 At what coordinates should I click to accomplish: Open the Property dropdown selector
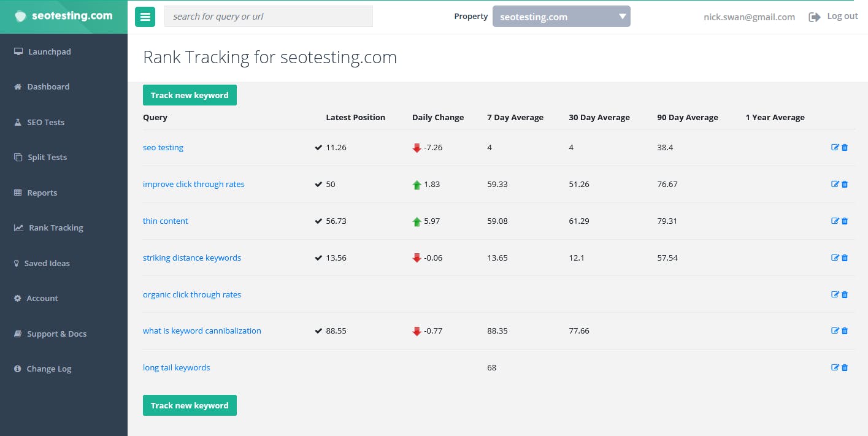(561, 17)
